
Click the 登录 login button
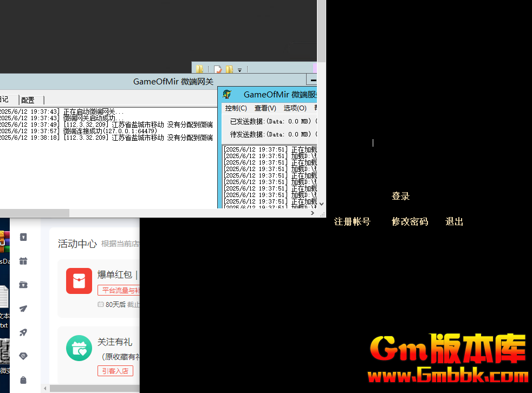[x=400, y=196]
